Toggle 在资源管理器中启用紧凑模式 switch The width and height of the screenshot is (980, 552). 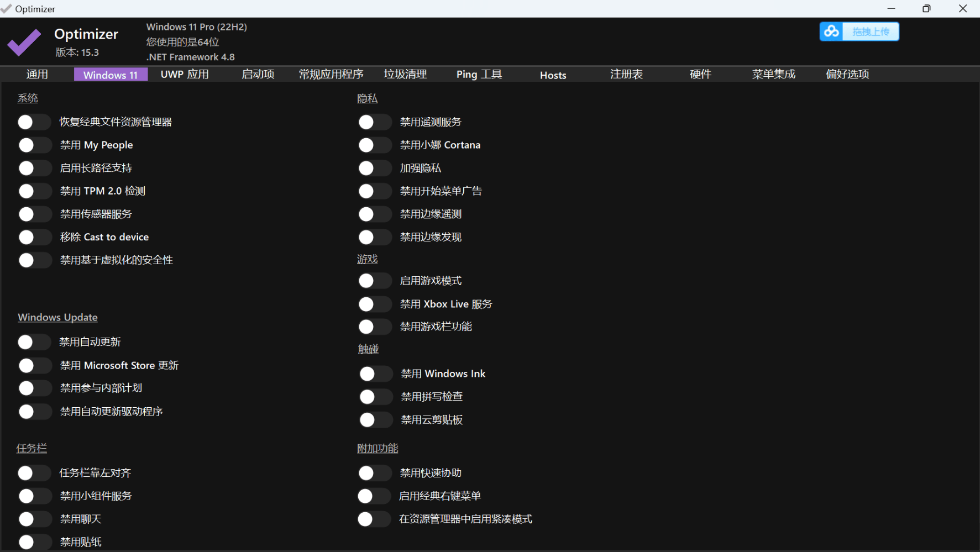[x=373, y=519]
